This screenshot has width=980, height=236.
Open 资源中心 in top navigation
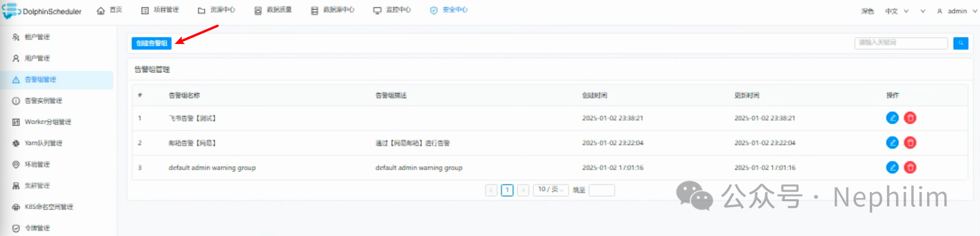217,10
